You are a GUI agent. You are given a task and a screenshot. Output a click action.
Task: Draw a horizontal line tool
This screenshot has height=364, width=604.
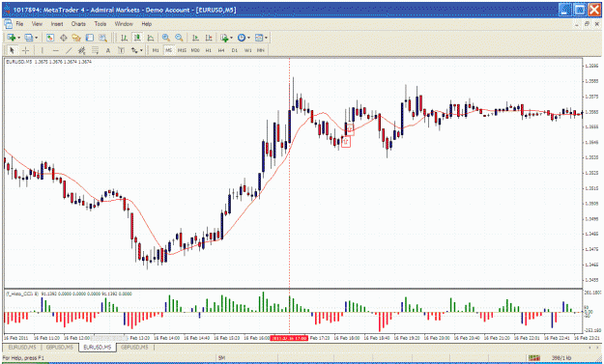(56, 50)
